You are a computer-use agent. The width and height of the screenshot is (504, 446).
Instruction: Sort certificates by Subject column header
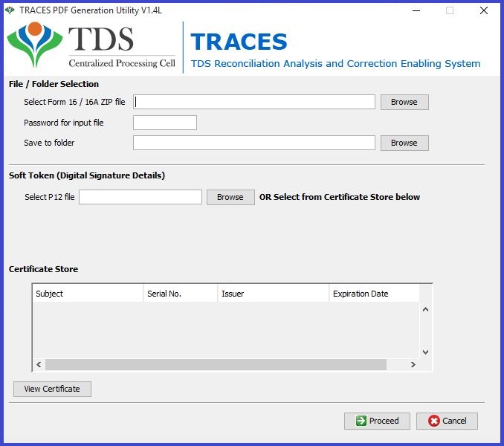[88, 294]
